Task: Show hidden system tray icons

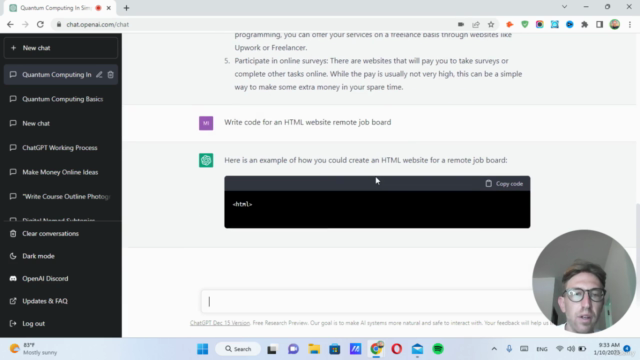Action: 494,349
